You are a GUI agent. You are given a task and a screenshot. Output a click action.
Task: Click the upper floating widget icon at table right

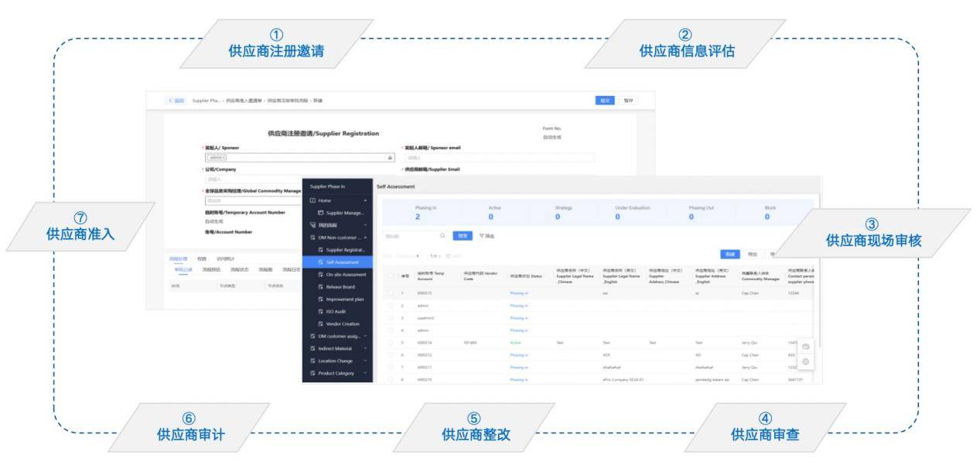(805, 347)
